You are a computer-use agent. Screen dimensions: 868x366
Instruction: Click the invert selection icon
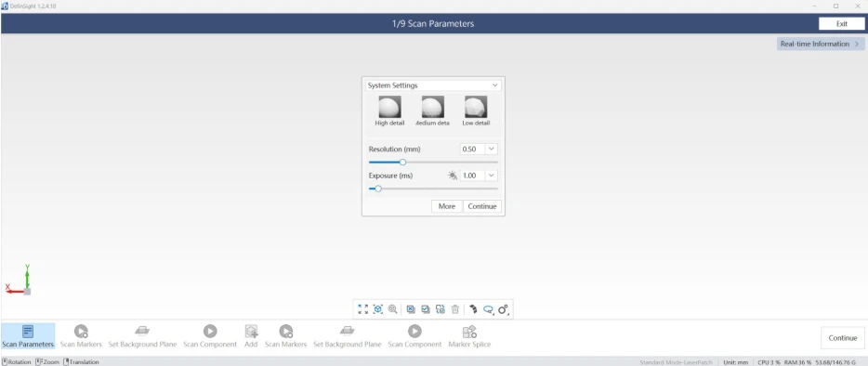441,309
